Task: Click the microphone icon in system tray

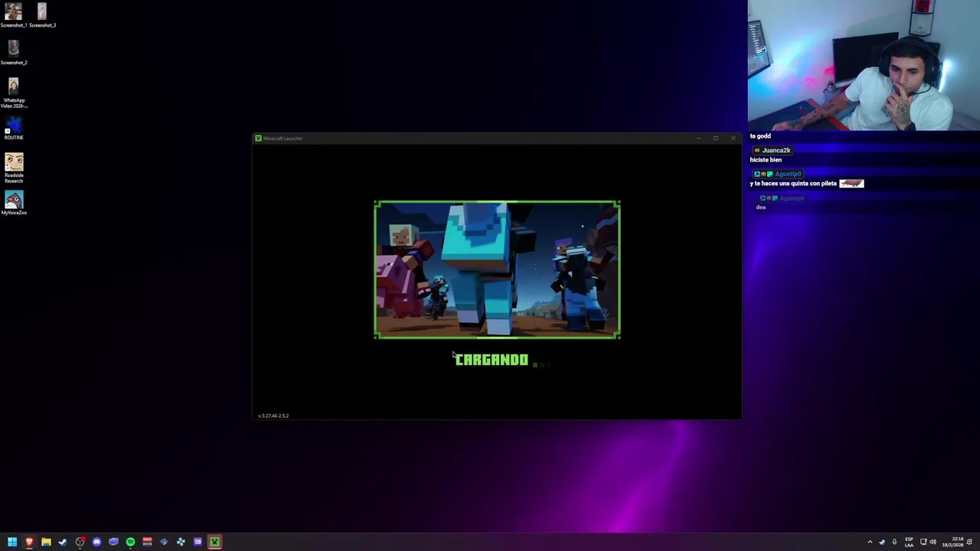Action: (x=894, y=542)
